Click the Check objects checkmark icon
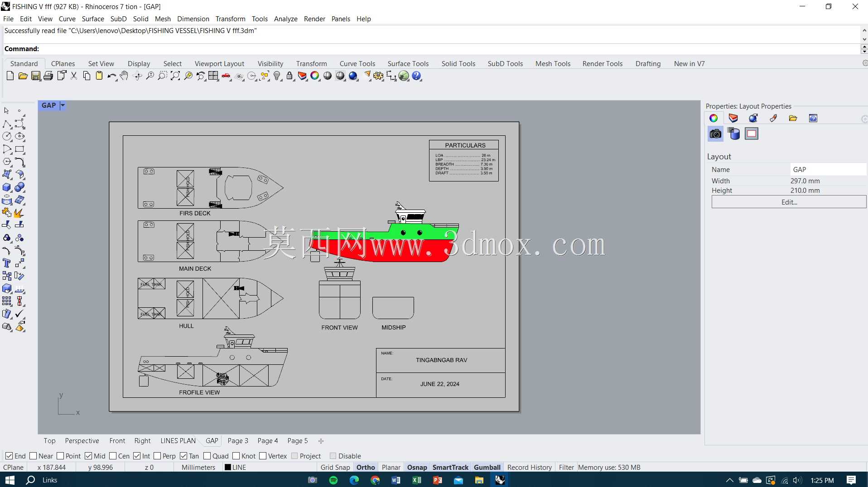This screenshot has height=487, width=868. click(x=19, y=314)
